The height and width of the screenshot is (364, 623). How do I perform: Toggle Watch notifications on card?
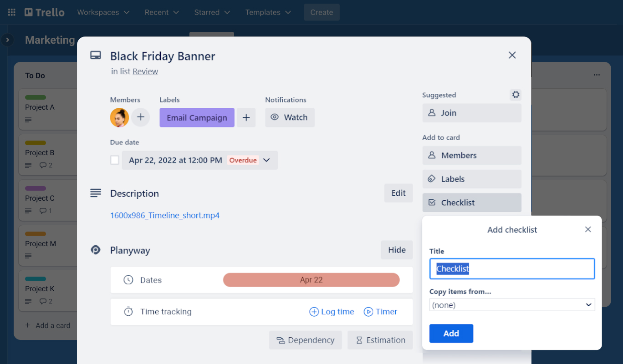(x=290, y=117)
